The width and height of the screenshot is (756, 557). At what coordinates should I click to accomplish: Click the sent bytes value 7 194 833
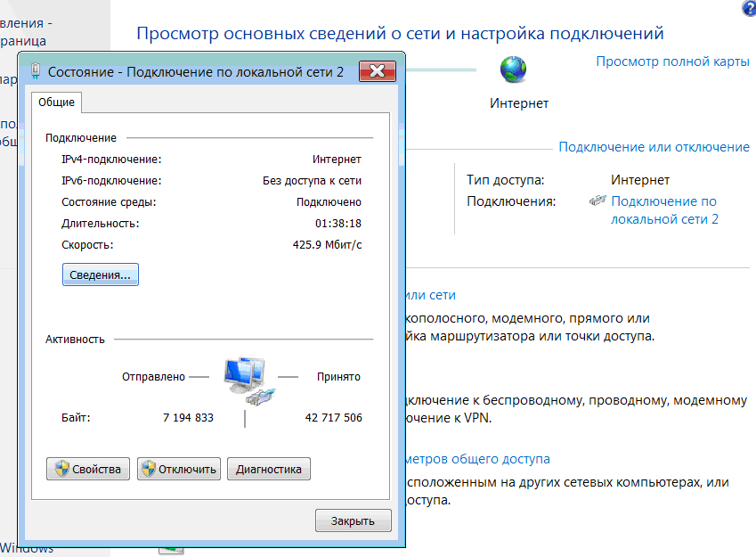click(188, 417)
